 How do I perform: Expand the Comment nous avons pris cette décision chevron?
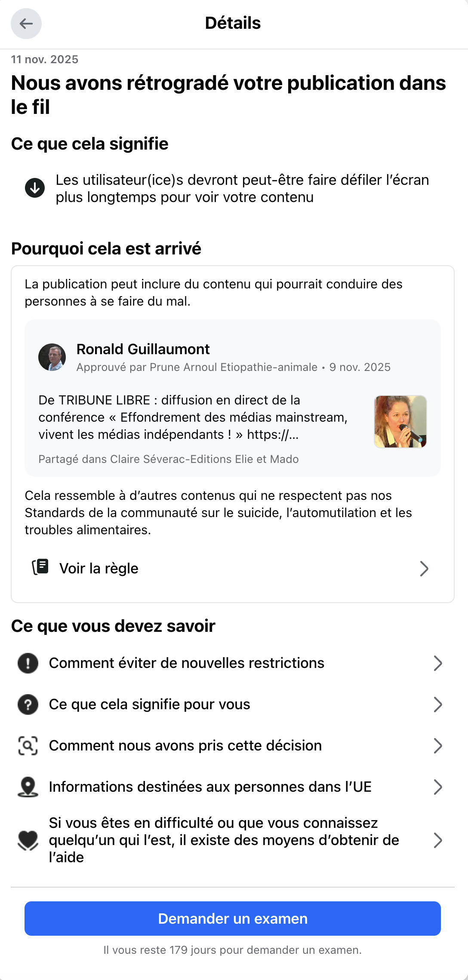(438, 746)
